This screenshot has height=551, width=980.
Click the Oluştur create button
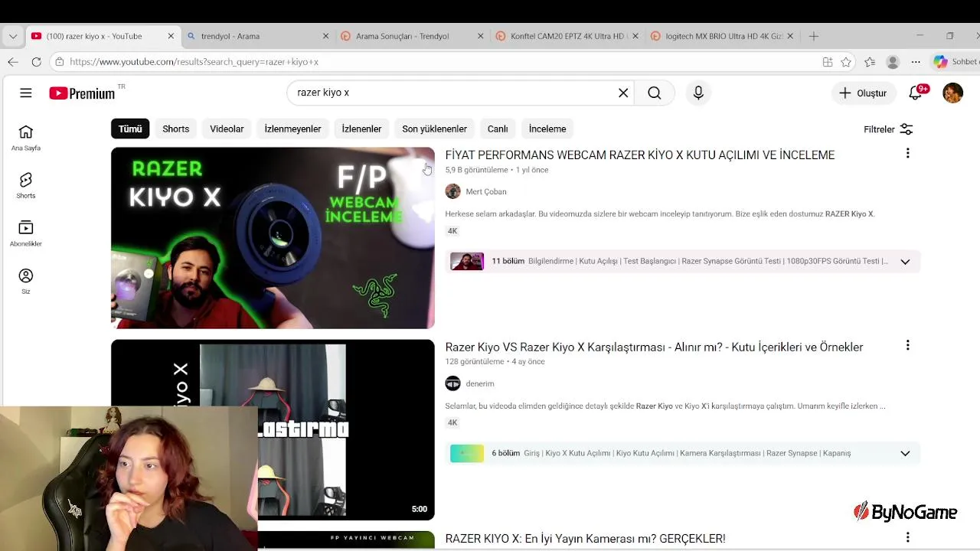(x=863, y=93)
